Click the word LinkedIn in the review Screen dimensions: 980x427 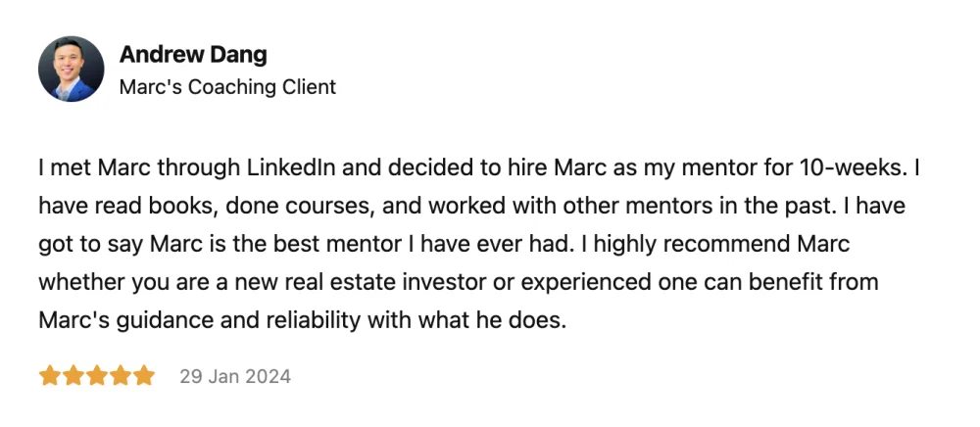pyautogui.click(x=292, y=168)
